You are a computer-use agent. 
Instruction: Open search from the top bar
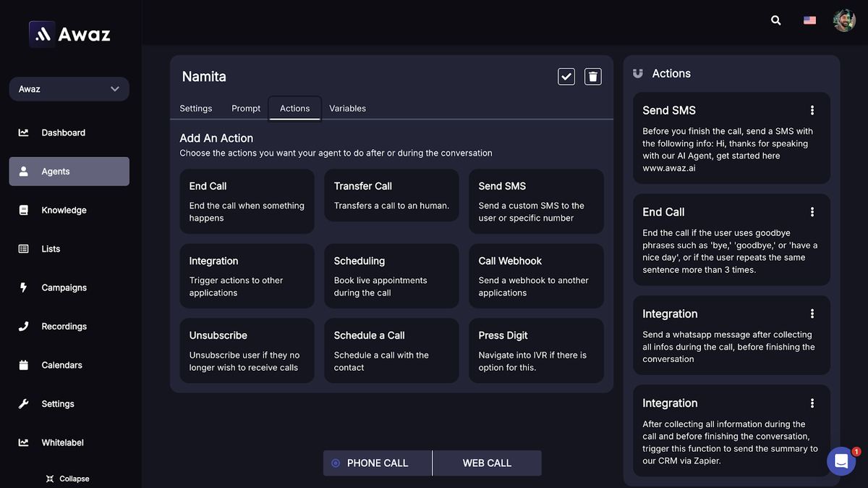click(x=776, y=20)
